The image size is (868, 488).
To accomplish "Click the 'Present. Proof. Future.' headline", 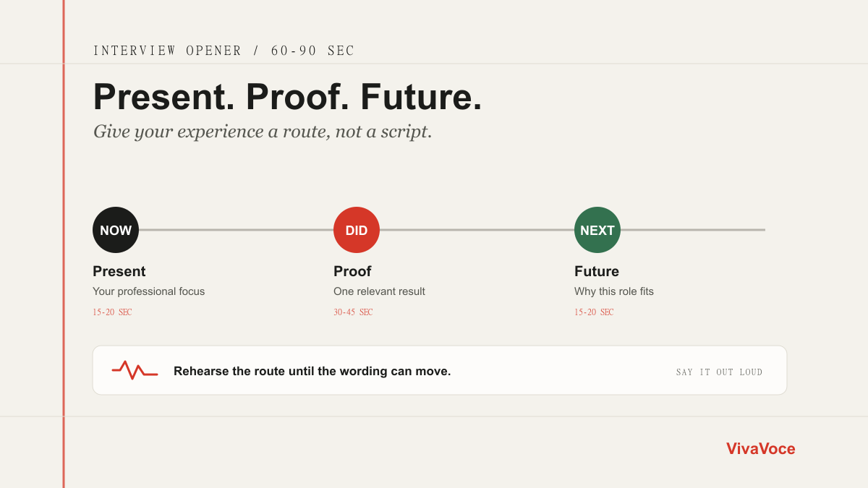I will (x=287, y=97).
